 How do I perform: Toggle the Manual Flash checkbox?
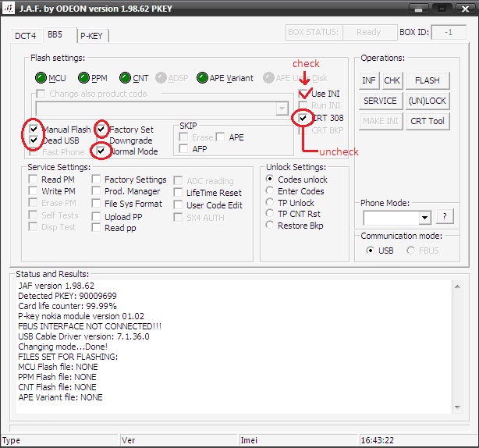point(34,129)
